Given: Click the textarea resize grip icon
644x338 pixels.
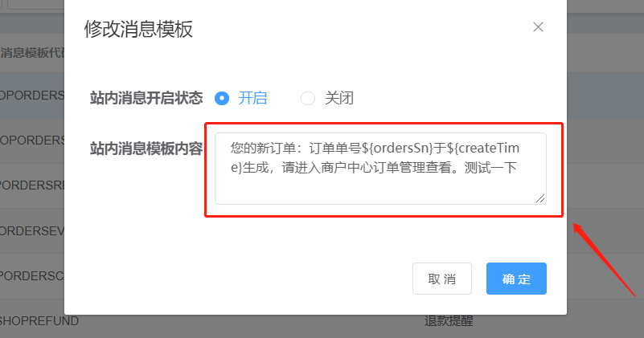Looking at the screenshot, I should click(x=540, y=198).
